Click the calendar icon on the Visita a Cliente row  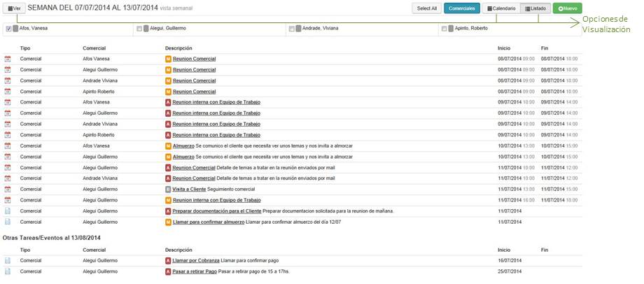pyautogui.click(x=8, y=190)
